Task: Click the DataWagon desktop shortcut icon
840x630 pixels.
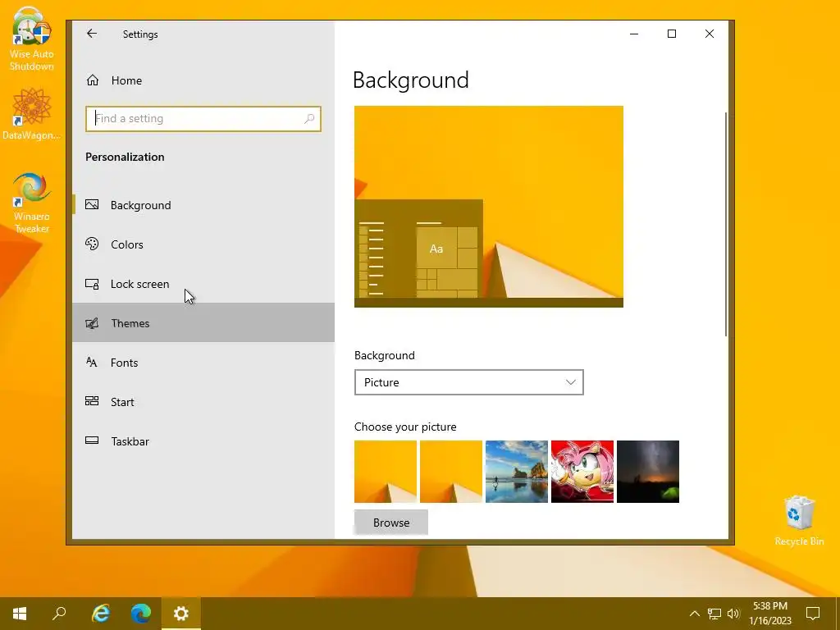Action: tap(32, 114)
